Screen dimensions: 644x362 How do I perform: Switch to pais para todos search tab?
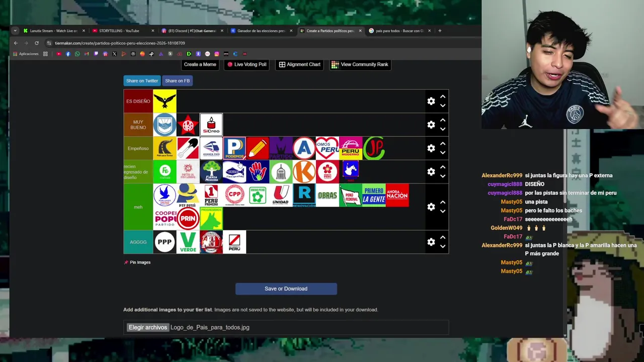tap(399, 31)
